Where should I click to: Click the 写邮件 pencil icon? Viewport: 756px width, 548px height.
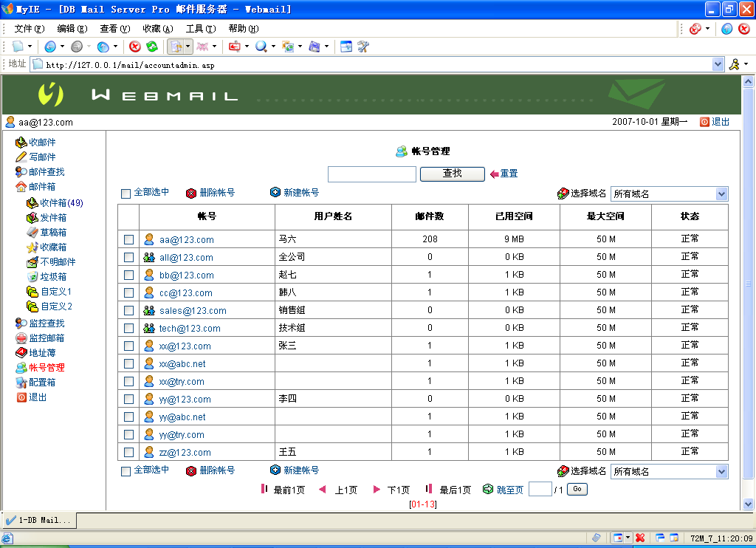[x=21, y=157]
